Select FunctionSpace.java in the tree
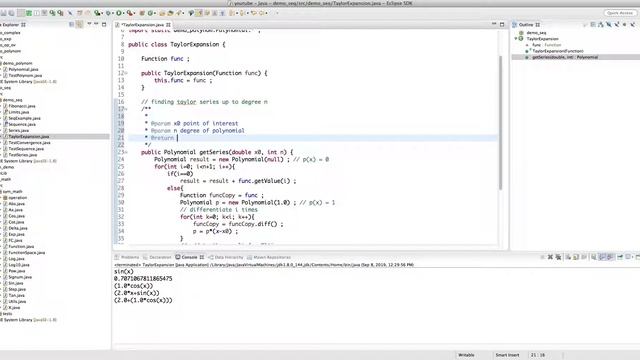 click(27, 253)
